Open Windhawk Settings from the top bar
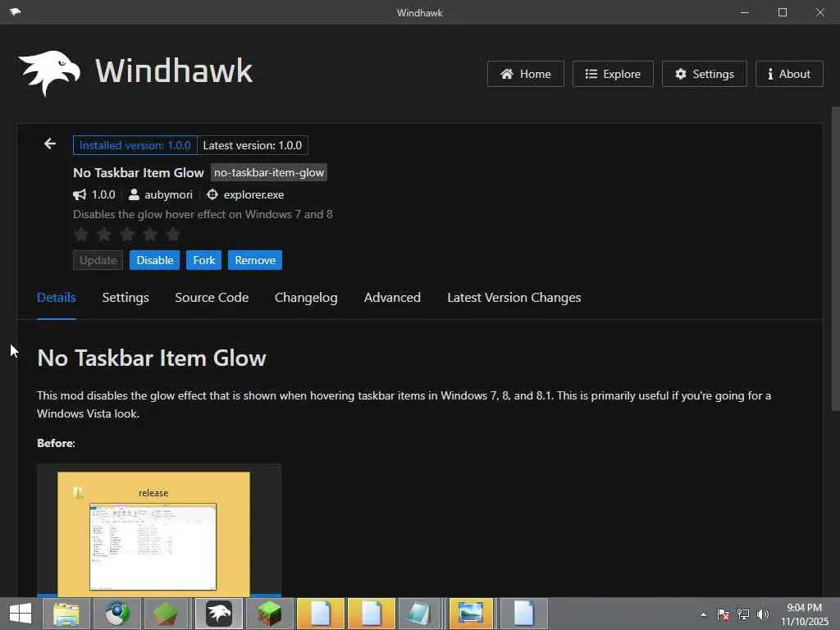This screenshot has height=630, width=840. coord(705,74)
